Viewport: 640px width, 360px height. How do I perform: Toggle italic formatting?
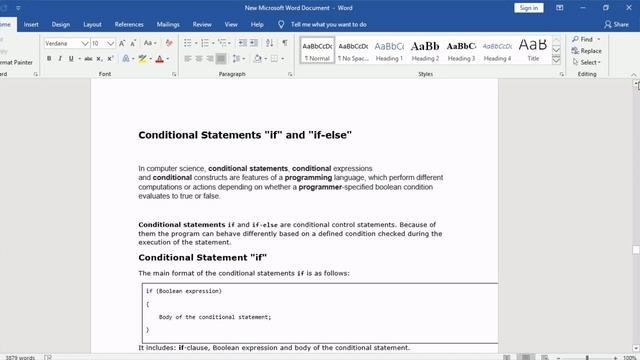coord(60,59)
